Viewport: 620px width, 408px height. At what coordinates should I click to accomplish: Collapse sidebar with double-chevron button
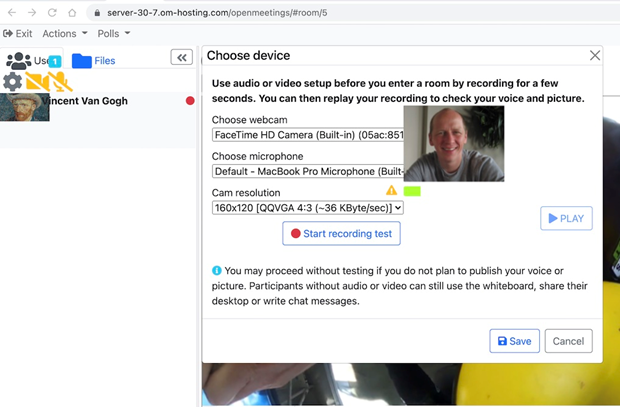click(x=182, y=58)
